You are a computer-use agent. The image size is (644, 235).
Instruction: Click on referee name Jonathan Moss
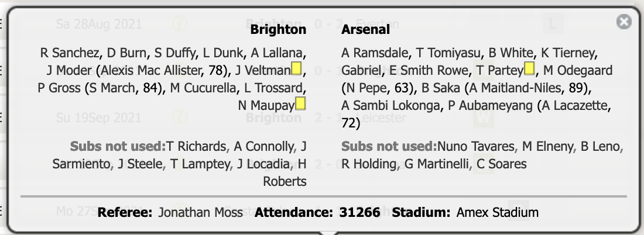(x=200, y=212)
